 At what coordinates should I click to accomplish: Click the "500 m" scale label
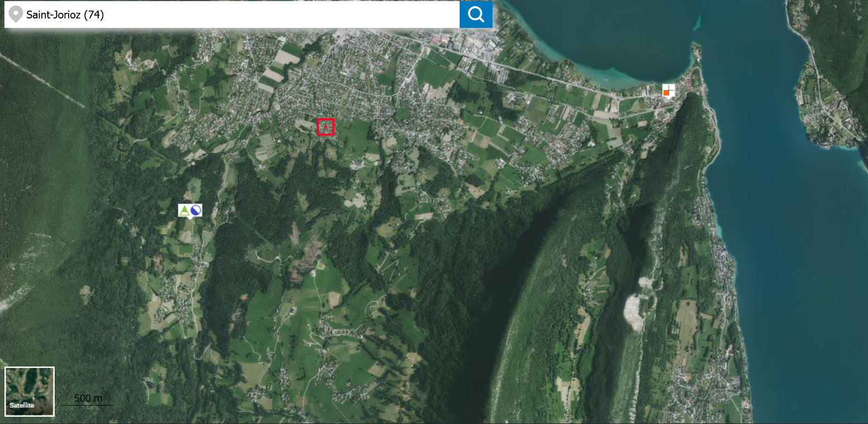tap(88, 398)
